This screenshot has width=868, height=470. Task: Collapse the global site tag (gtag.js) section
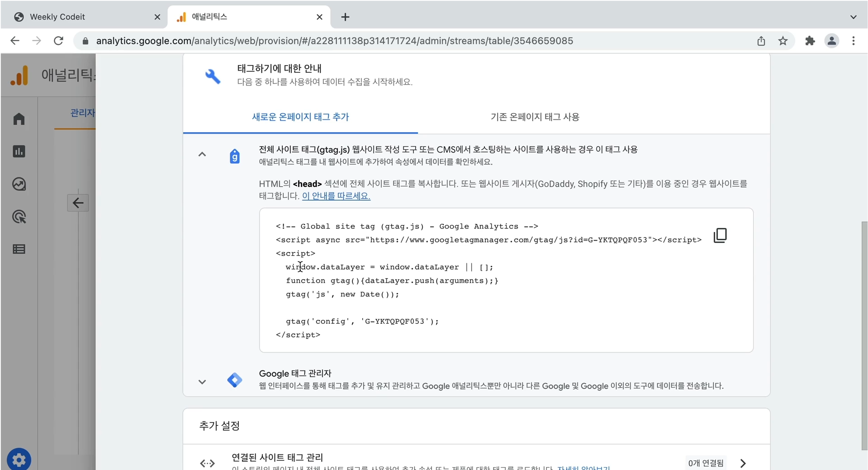pos(202,154)
